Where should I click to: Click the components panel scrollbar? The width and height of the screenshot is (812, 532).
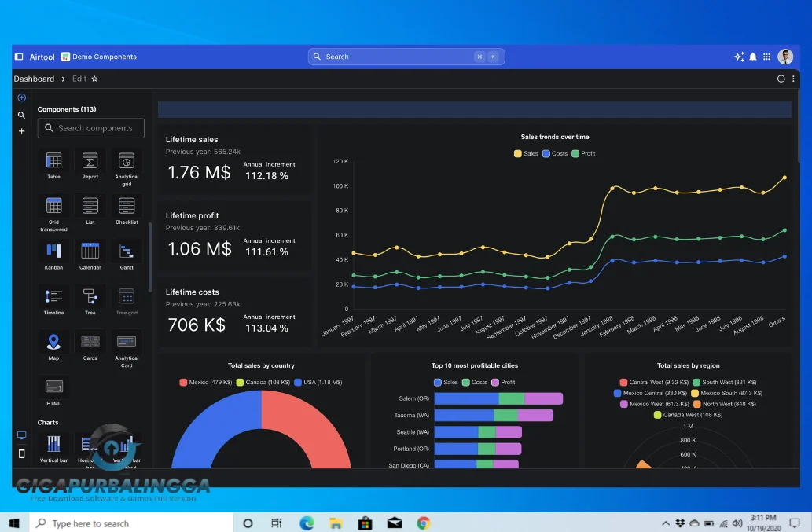(x=150, y=257)
